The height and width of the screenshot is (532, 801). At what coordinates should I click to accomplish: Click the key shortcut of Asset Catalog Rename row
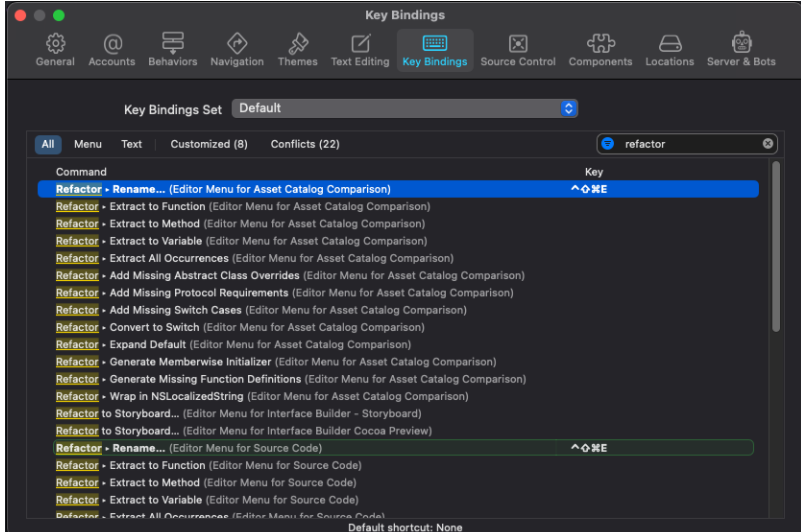(x=589, y=189)
